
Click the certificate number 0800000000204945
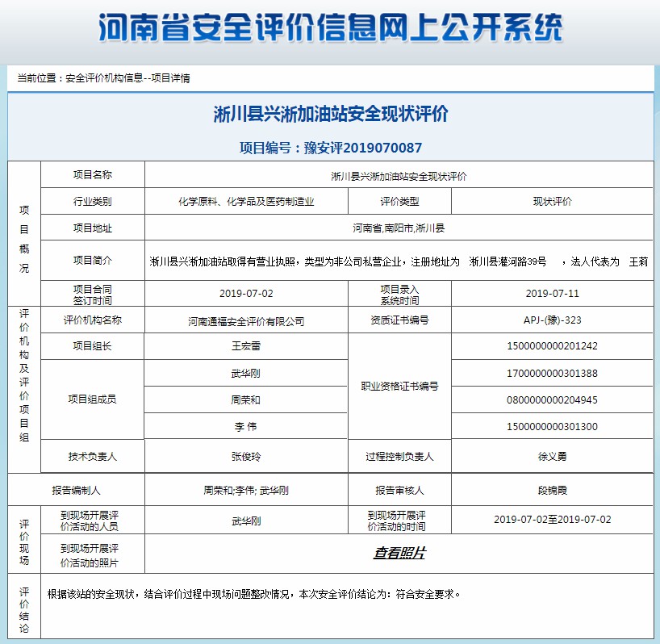[552, 399]
